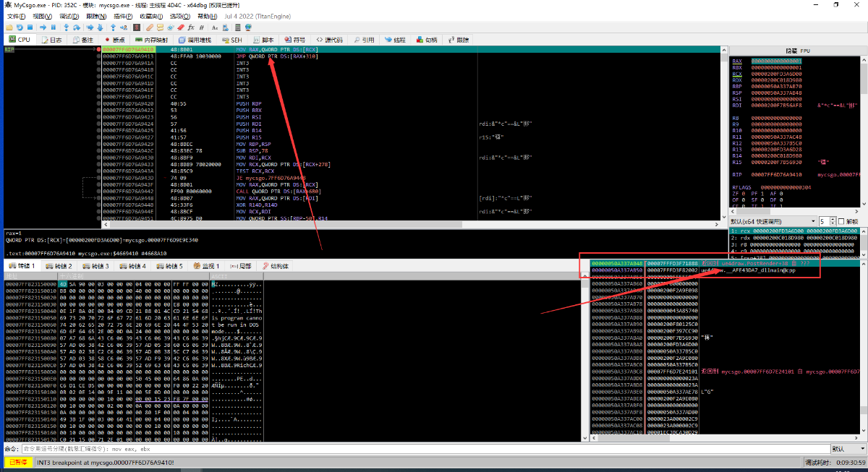Open labels list toolbar icon
Screen dimensions: 868x472
pos(171,27)
